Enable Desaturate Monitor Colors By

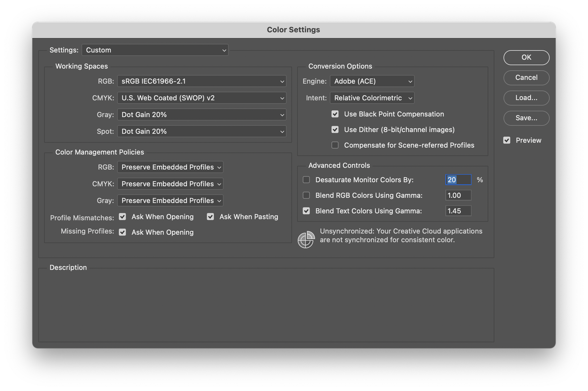306,180
